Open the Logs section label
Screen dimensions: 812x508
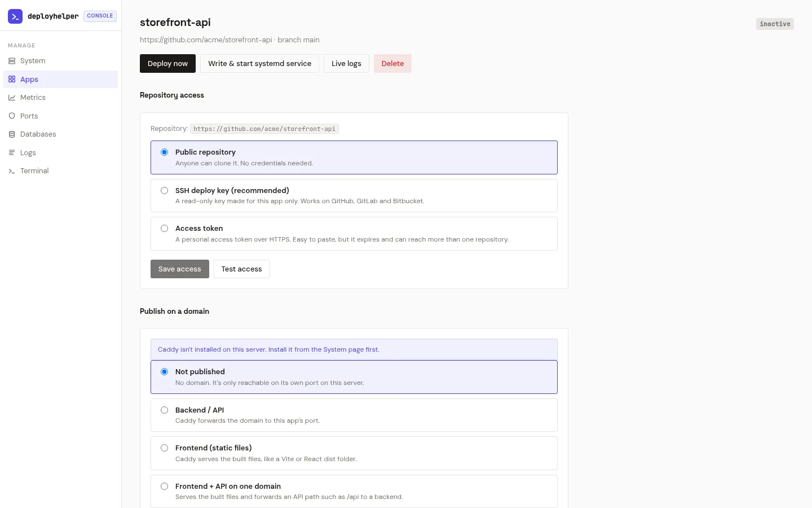click(x=28, y=153)
